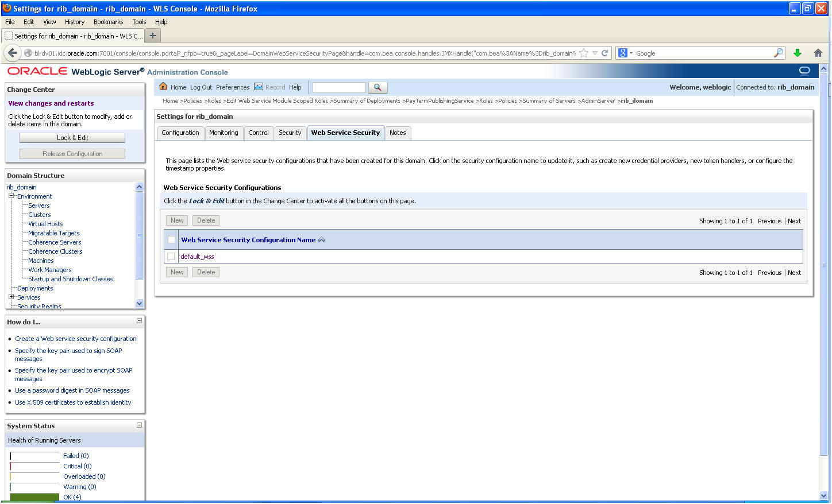
Task: Click the rib_domain root tree node
Action: click(21, 187)
